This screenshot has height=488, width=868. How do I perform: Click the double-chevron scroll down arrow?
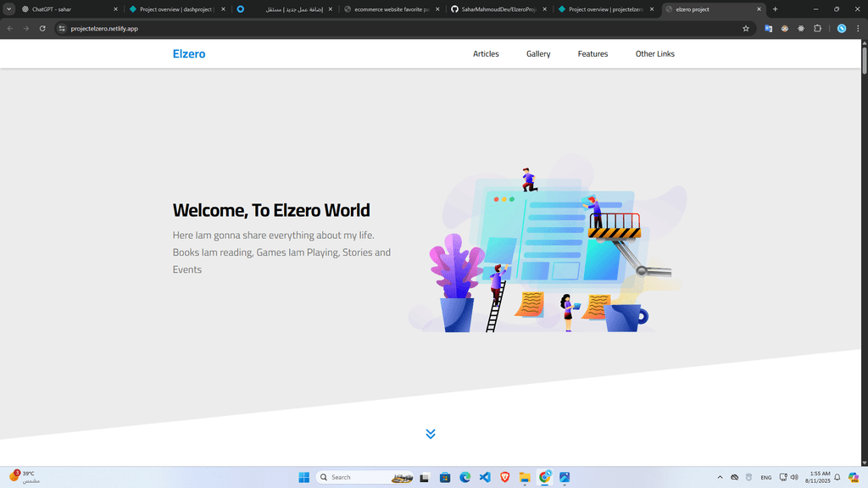tap(431, 434)
